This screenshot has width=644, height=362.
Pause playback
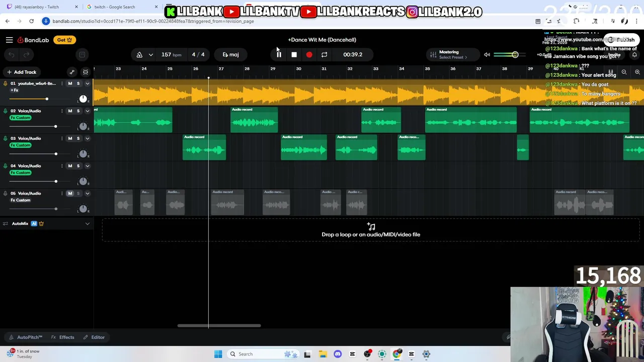(x=279, y=54)
